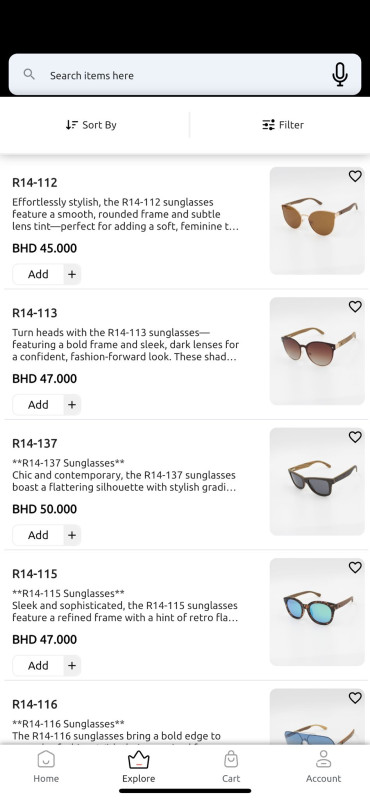Go to the Home tab

(x=46, y=766)
